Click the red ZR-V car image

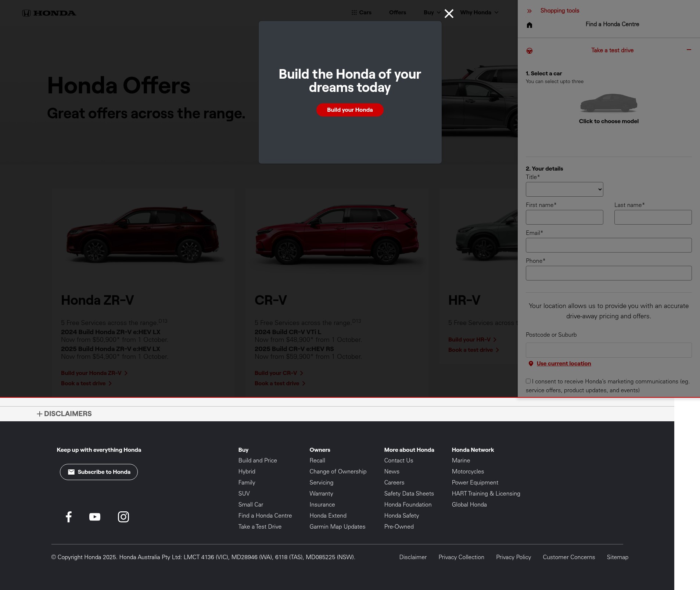click(x=143, y=235)
